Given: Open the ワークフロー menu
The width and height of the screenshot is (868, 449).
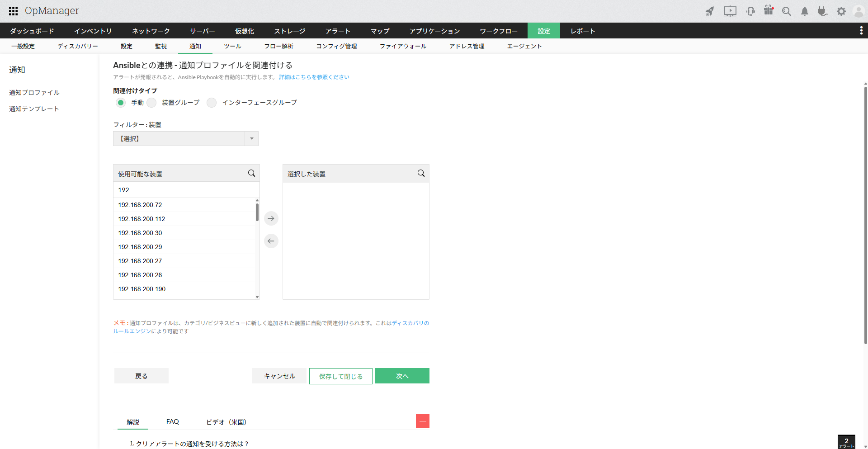Looking at the screenshot, I should pyautogui.click(x=499, y=31).
